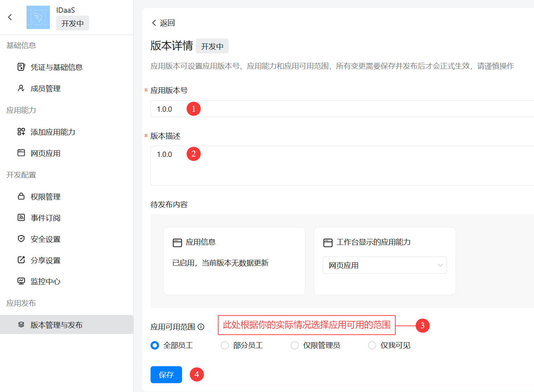534x392 pixels.
Task: Select the 部分员工 radio option
Action: [x=225, y=345]
